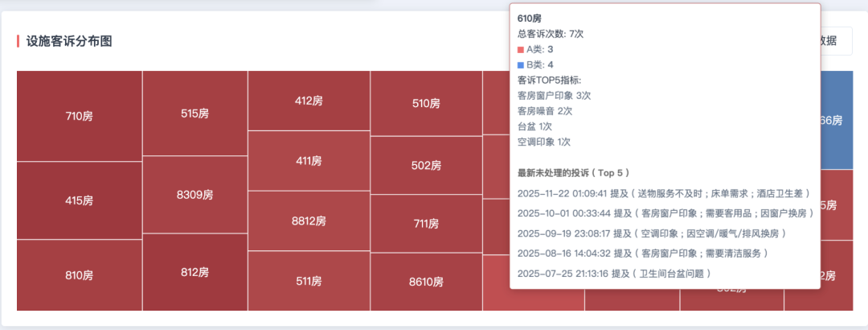Click the 2025-10-01 00:33:44 complaint row
The width and height of the screenshot is (868, 330).
(665, 213)
